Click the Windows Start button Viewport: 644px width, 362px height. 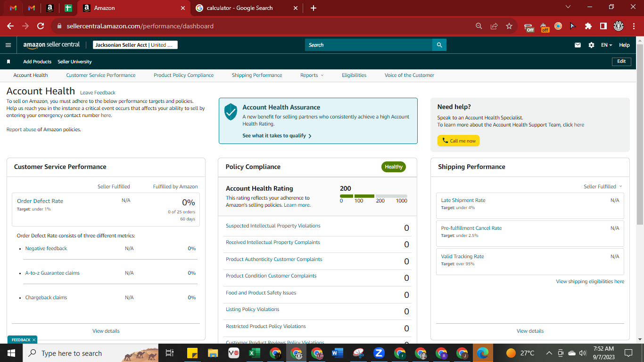coord(11,353)
